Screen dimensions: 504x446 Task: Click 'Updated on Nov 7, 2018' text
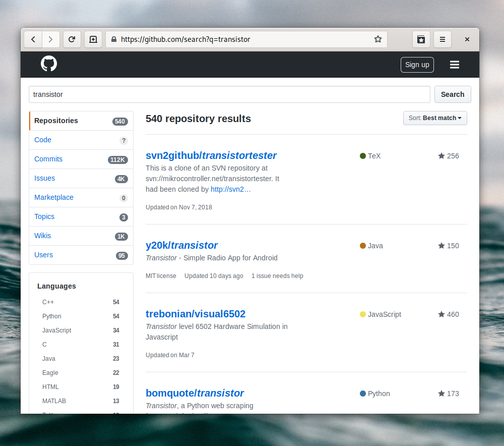[x=179, y=207]
